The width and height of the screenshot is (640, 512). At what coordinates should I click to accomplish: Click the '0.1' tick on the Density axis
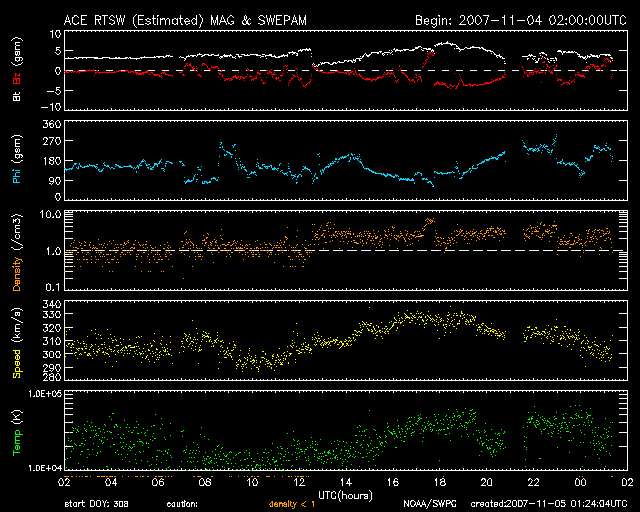tap(53, 287)
